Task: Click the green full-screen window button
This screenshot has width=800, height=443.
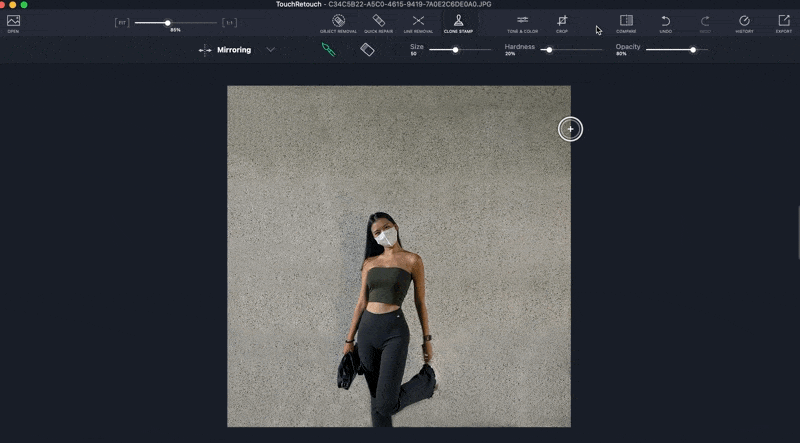Action: click(x=24, y=5)
